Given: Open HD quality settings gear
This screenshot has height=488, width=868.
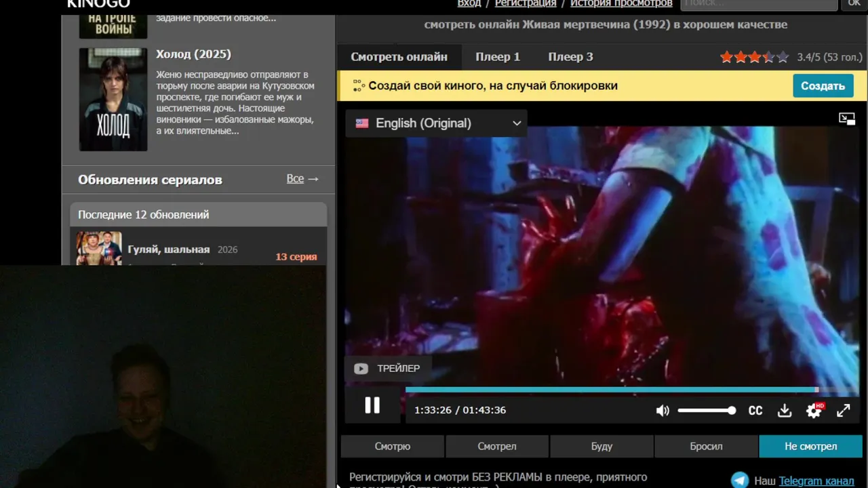Looking at the screenshot, I should (814, 410).
